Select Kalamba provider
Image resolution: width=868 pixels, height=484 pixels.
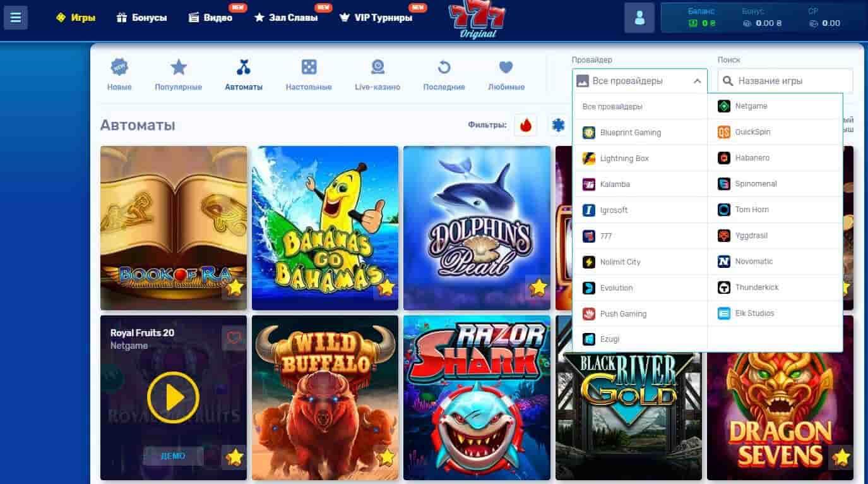click(x=640, y=185)
